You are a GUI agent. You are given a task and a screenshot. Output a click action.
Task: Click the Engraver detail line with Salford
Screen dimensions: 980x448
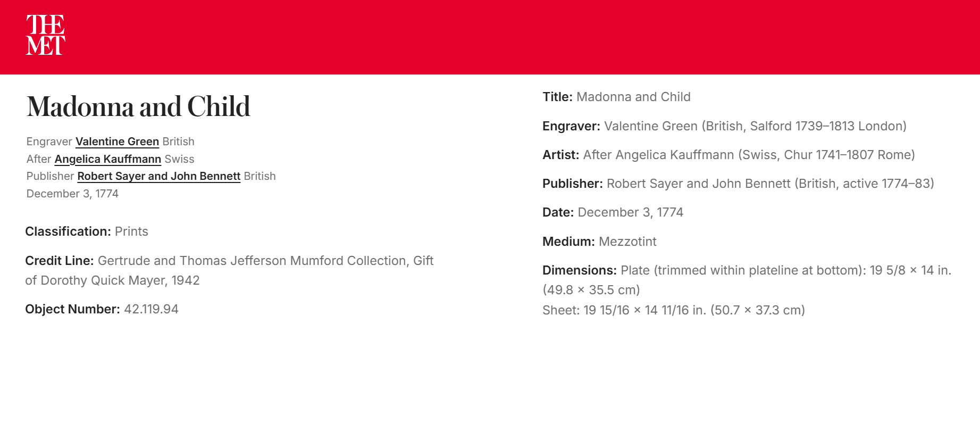tap(724, 126)
